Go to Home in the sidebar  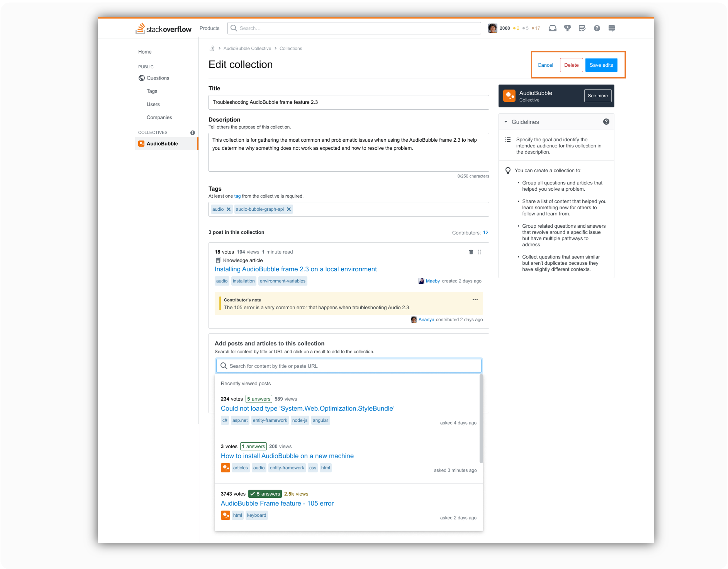(145, 52)
